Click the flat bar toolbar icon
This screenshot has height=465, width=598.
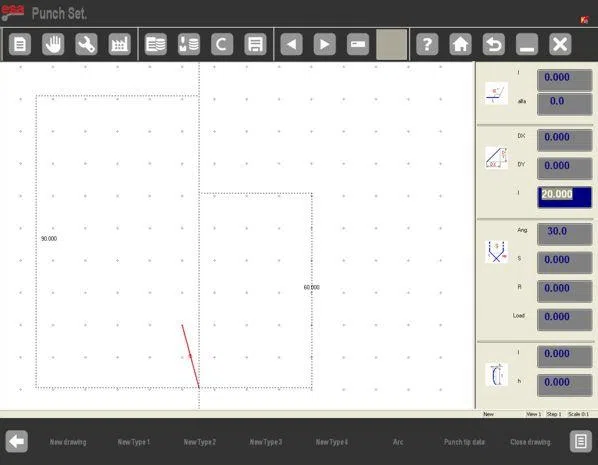click(358, 44)
